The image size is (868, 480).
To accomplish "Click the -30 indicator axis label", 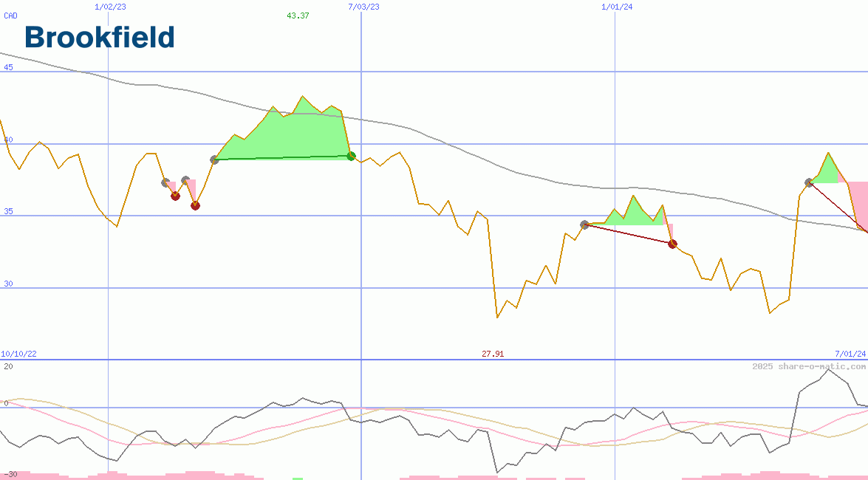I will pos(10,474).
